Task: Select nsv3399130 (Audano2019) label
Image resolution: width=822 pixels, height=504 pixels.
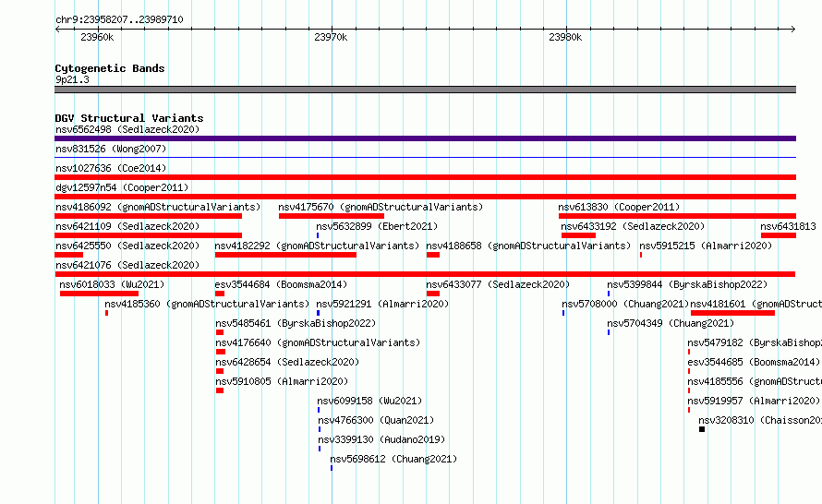Action: tap(381, 439)
